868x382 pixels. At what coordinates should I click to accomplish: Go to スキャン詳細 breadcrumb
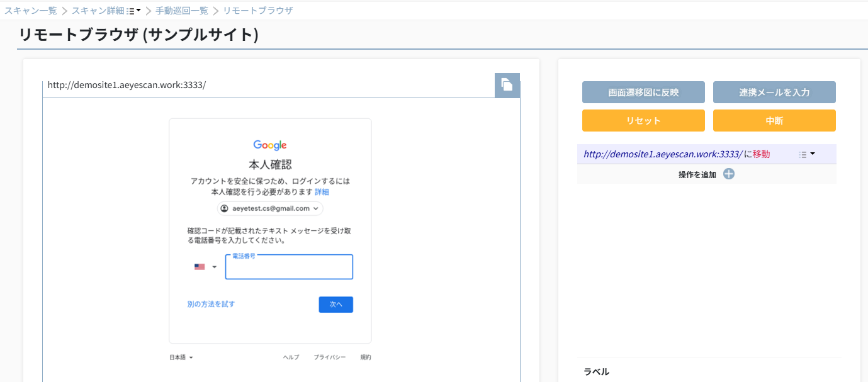[x=98, y=11]
